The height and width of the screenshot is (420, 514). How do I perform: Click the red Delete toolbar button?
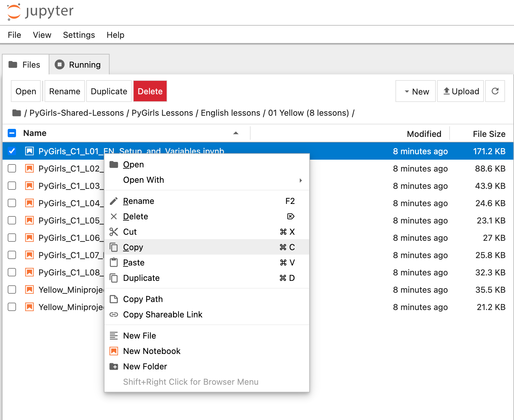[150, 91]
